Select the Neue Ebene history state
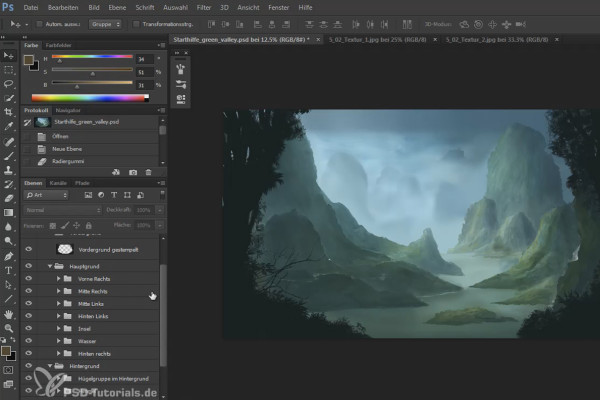 click(x=90, y=149)
